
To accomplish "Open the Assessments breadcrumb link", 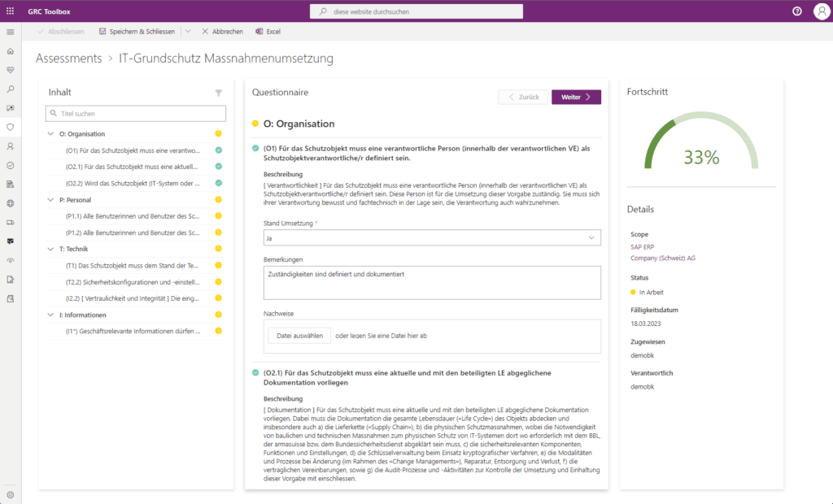I will (68, 59).
